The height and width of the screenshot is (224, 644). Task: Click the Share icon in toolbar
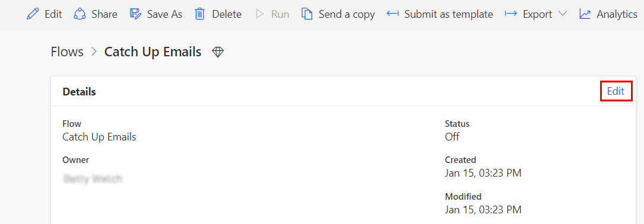click(x=80, y=14)
